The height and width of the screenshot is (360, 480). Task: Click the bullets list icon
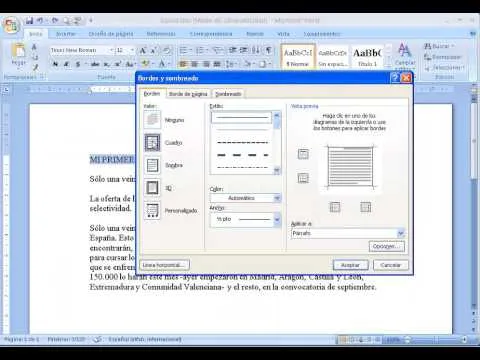coord(184,50)
